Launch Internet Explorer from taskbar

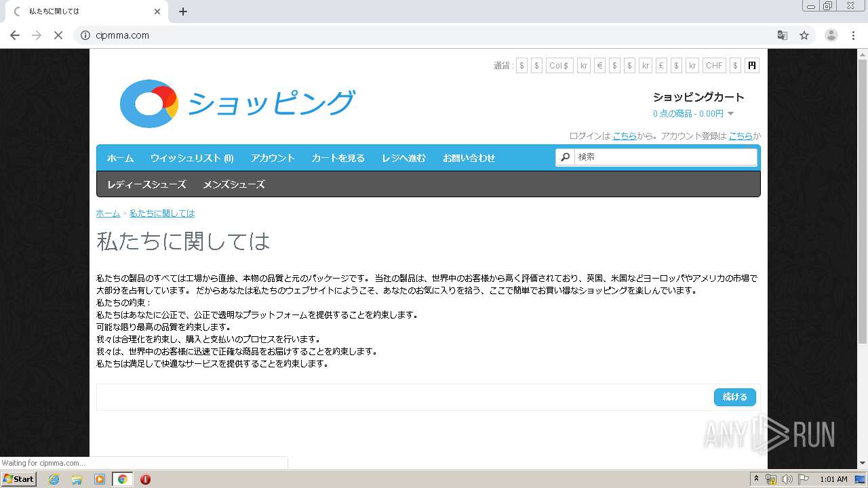pyautogui.click(x=54, y=479)
